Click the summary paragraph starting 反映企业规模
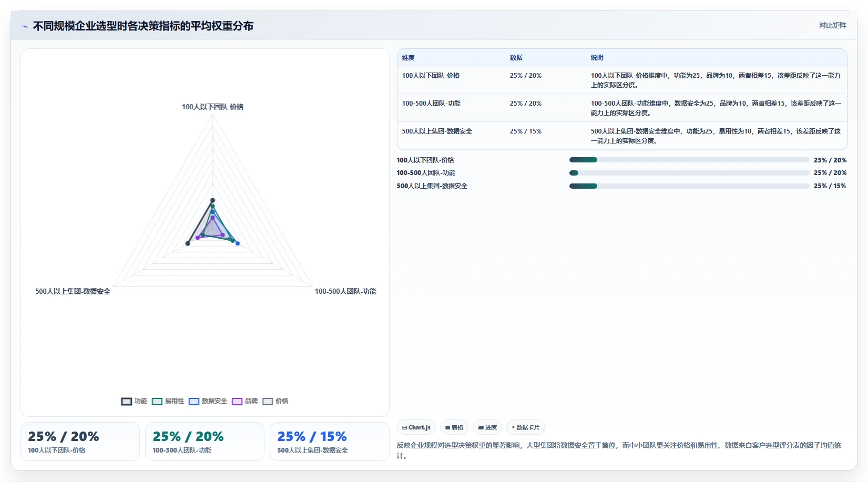 click(x=619, y=450)
